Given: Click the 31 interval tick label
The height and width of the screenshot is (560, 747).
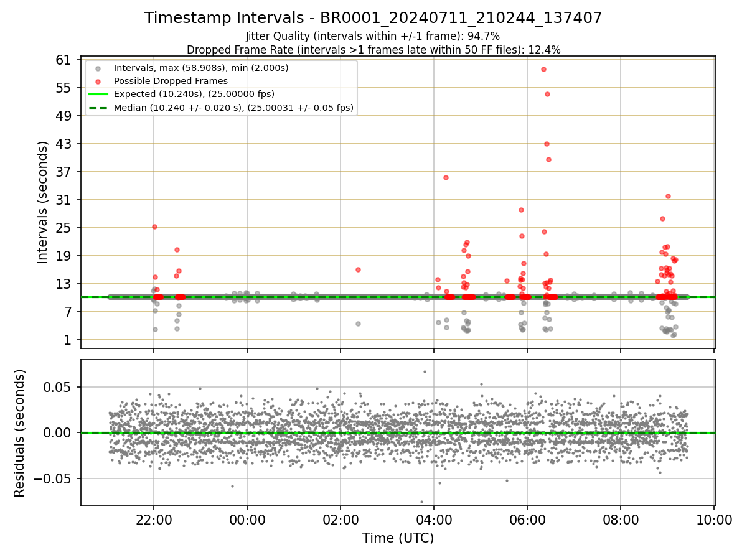Looking at the screenshot, I should [x=64, y=200].
